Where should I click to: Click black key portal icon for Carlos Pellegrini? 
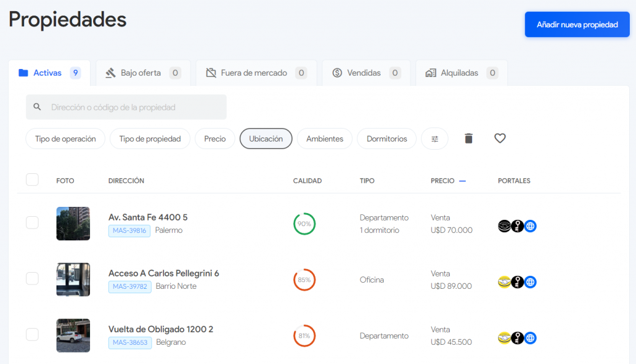click(517, 282)
